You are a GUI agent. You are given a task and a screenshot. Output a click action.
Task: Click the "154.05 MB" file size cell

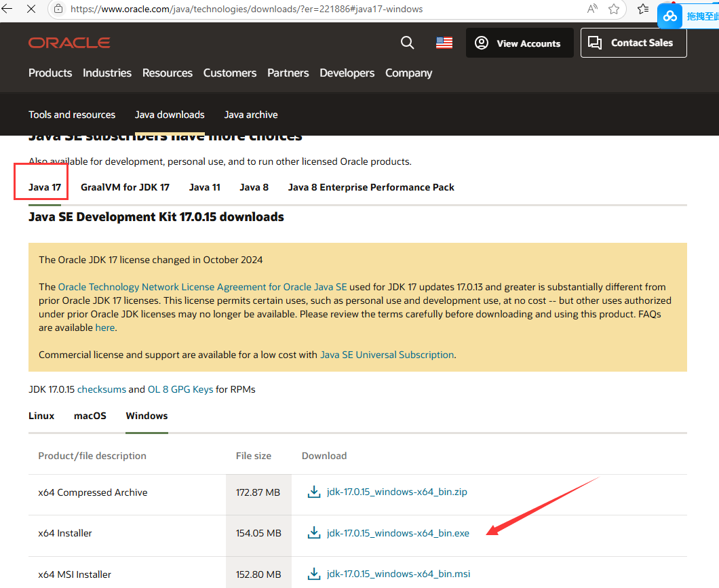[x=258, y=533]
